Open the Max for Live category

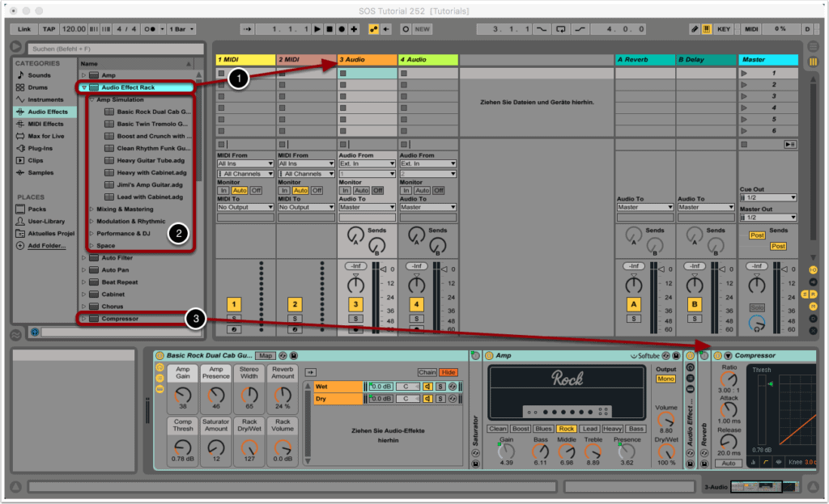[45, 136]
